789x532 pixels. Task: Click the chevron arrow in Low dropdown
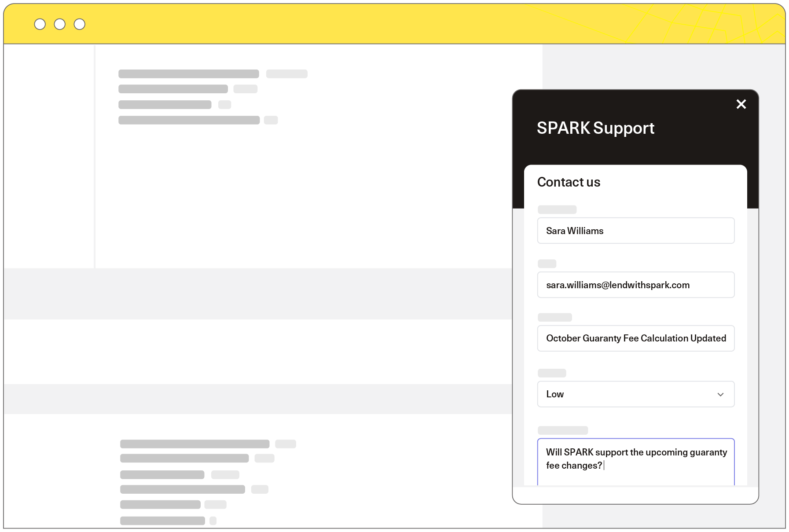pyautogui.click(x=720, y=394)
